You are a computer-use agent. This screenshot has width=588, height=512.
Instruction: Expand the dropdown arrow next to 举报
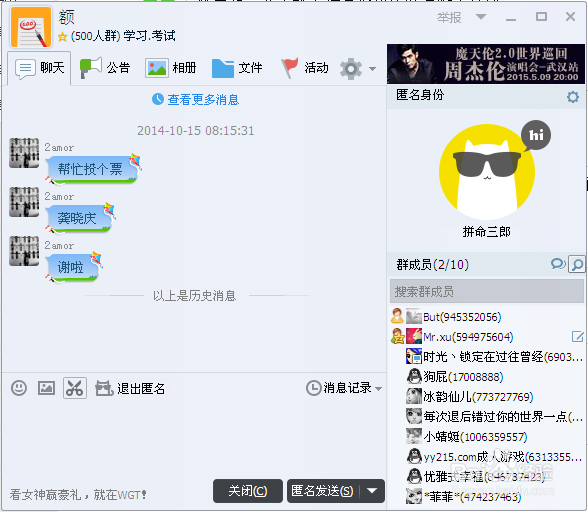click(x=481, y=17)
